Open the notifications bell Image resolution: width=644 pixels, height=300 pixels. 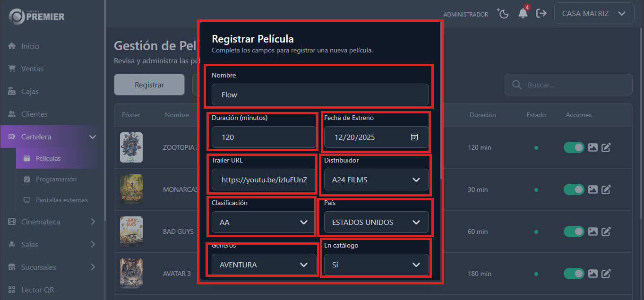(523, 14)
